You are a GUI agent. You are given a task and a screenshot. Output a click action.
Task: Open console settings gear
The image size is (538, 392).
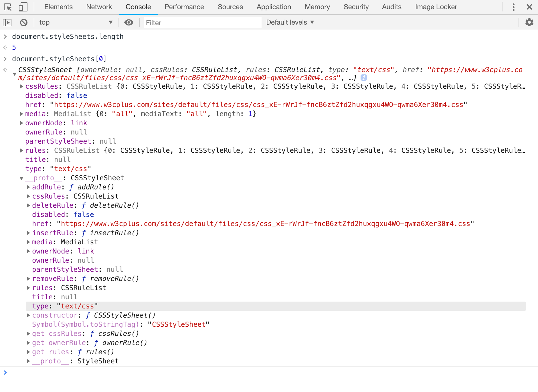[x=529, y=22]
